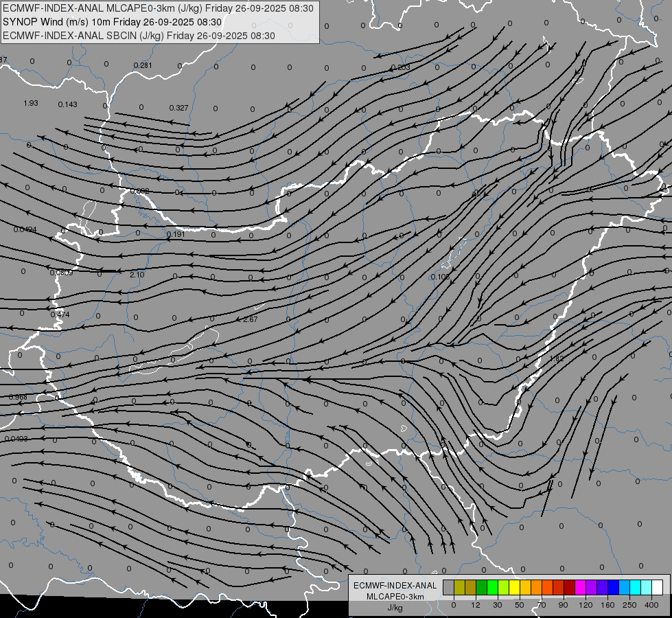Click the legend tick label 250
The width and height of the screenshot is (672, 618).
(629, 605)
